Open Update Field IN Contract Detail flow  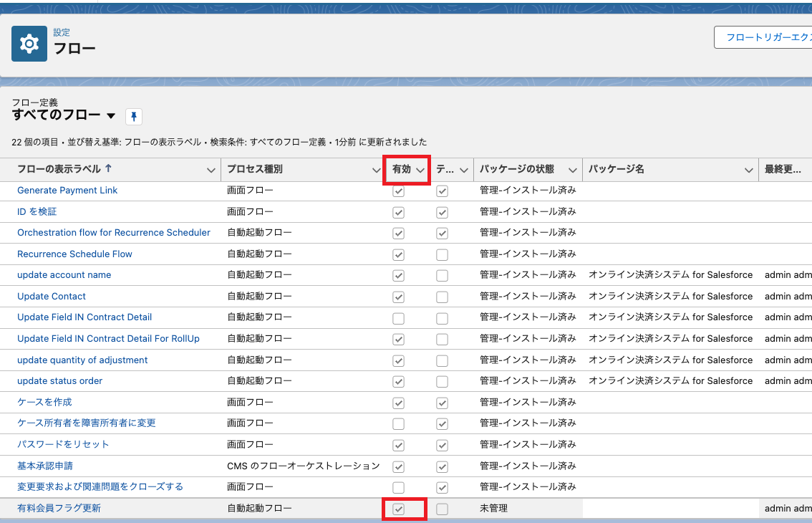84,317
